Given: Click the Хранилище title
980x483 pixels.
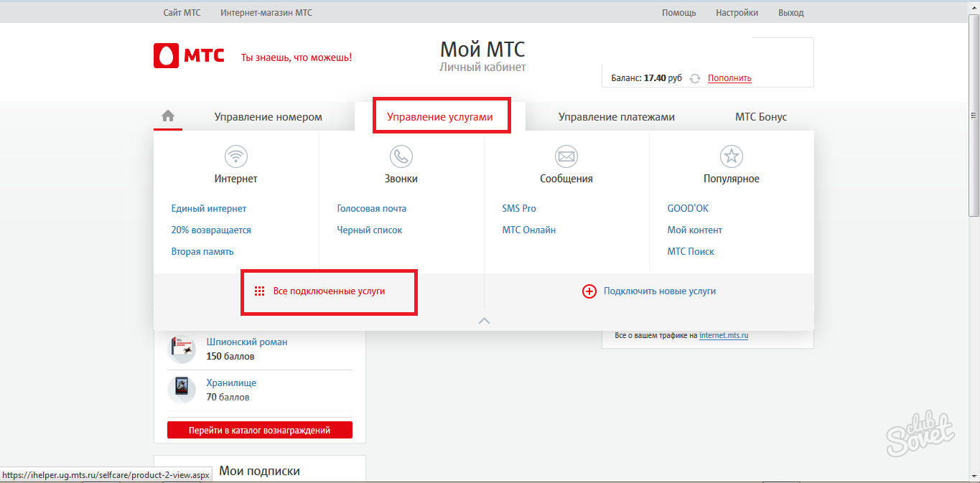Looking at the screenshot, I should coord(231,383).
